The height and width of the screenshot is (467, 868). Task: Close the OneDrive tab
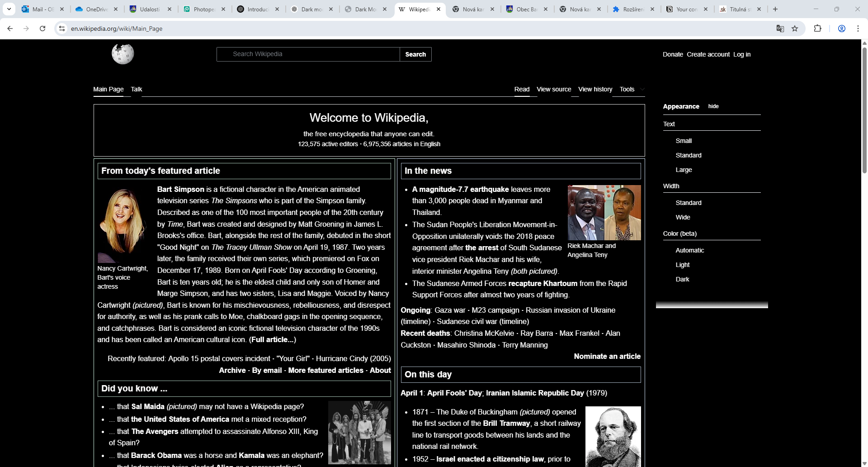pyautogui.click(x=116, y=9)
